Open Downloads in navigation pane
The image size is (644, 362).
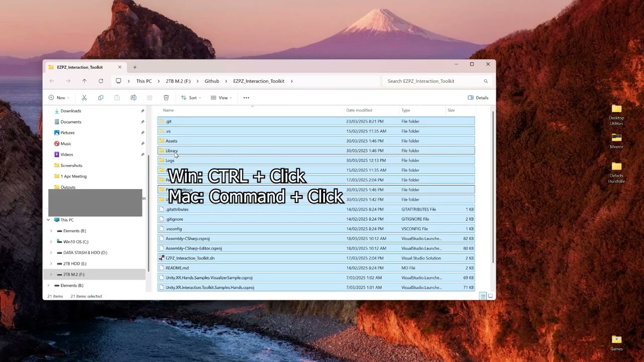(71, 111)
